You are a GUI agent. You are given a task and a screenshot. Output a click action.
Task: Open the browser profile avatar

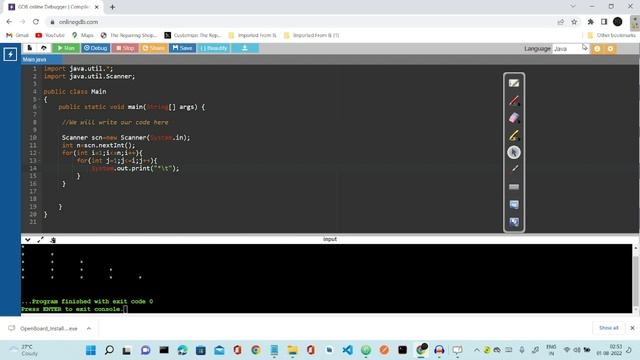pyautogui.click(x=618, y=22)
